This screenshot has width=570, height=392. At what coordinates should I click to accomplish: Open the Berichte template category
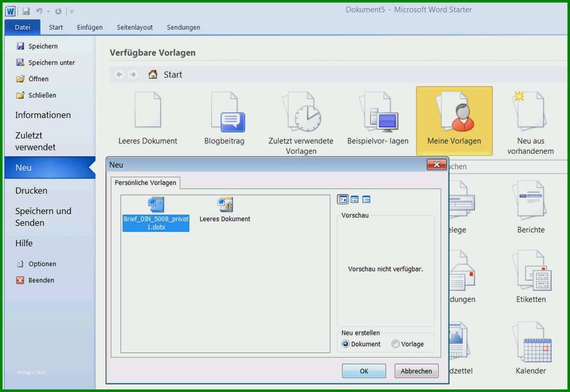coord(531,207)
